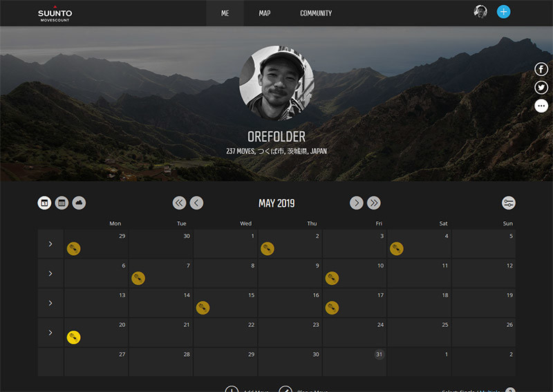Image resolution: width=553 pixels, height=392 pixels.
Task: Switch to calendar month view icon
Action: 44,203
